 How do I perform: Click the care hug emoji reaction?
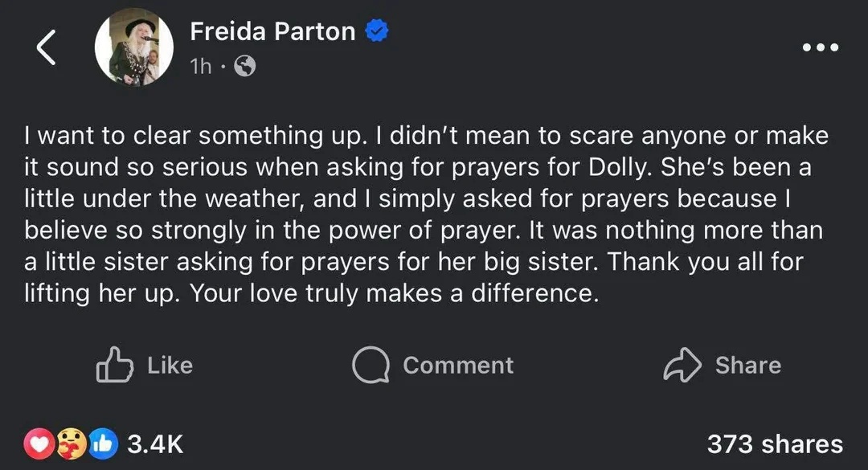click(73, 443)
